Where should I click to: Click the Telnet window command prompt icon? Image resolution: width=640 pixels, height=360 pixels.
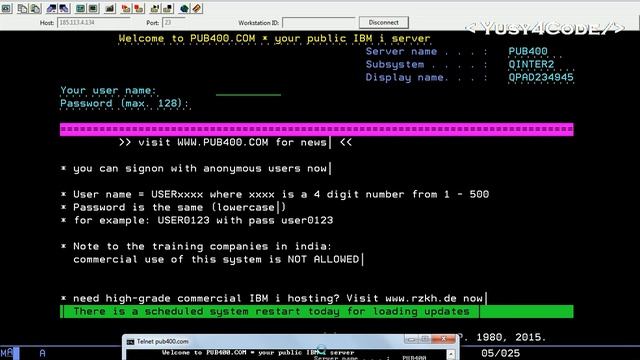(x=130, y=342)
